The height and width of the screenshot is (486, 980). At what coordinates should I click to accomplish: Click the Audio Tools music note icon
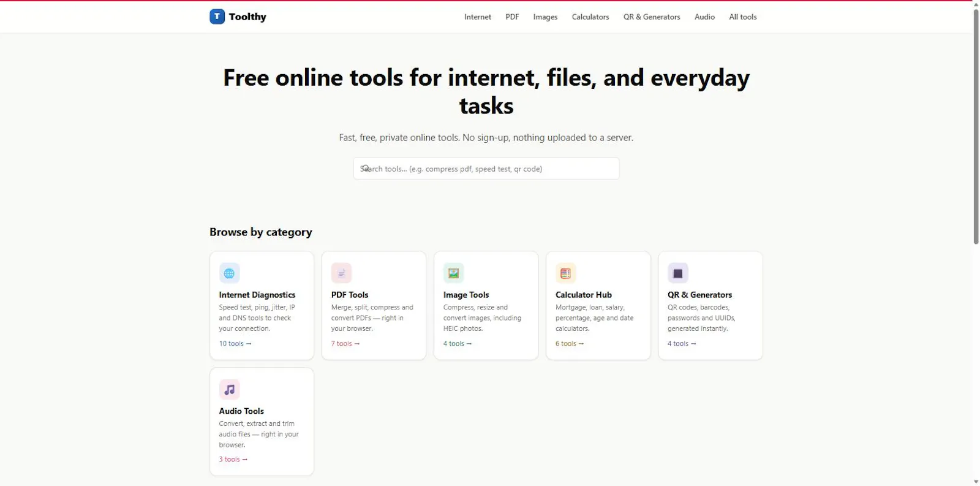coord(229,389)
